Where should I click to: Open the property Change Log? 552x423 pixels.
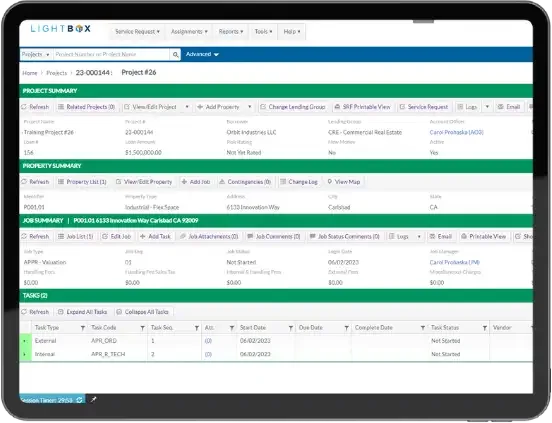299,182
